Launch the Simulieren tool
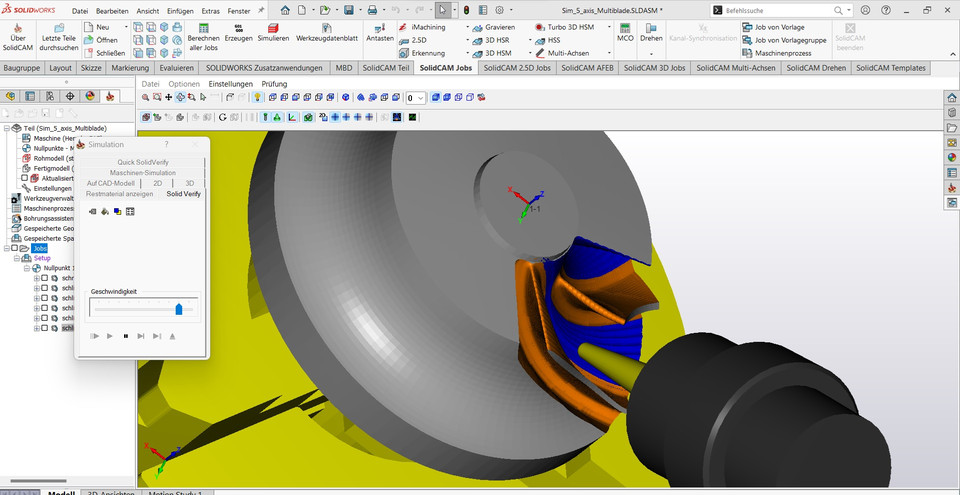Screen dimensions: 960x495 pyautogui.click(x=273, y=33)
